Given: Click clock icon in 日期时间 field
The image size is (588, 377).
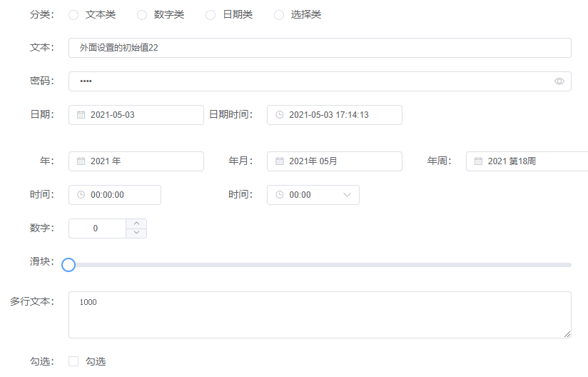Looking at the screenshot, I should (280, 115).
